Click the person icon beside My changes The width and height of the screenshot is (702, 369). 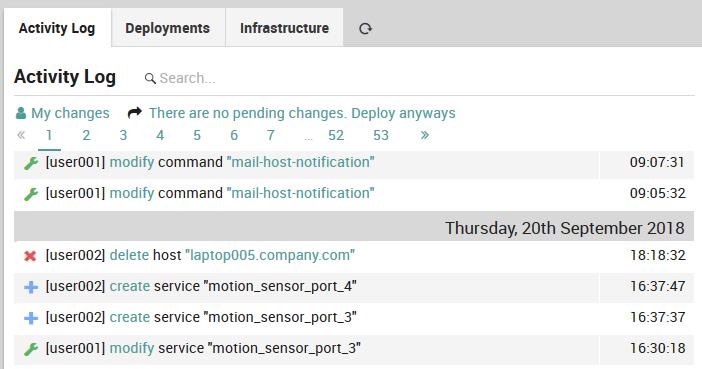coord(21,113)
